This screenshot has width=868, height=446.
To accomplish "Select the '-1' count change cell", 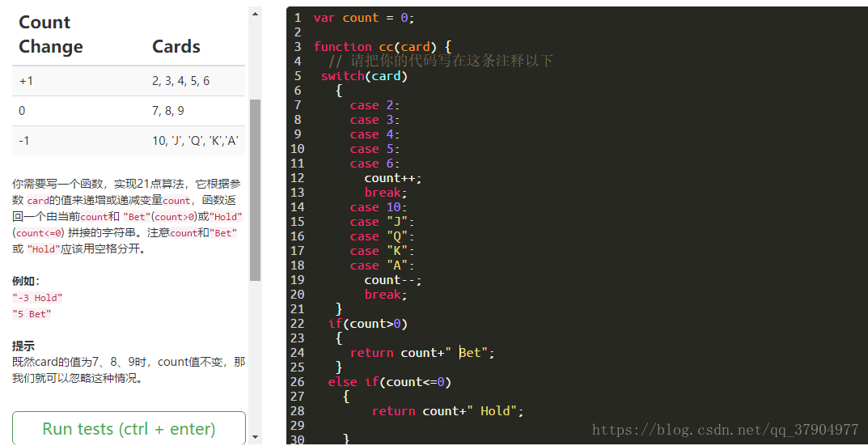I will pos(23,141).
